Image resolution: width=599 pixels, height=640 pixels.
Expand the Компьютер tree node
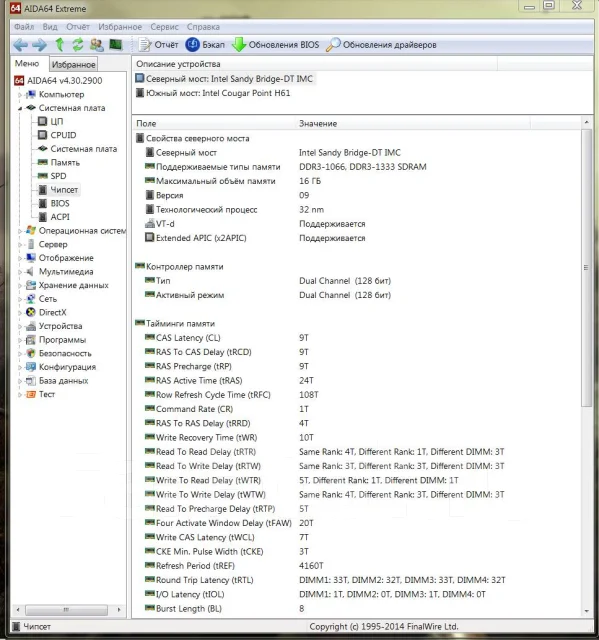(19, 95)
